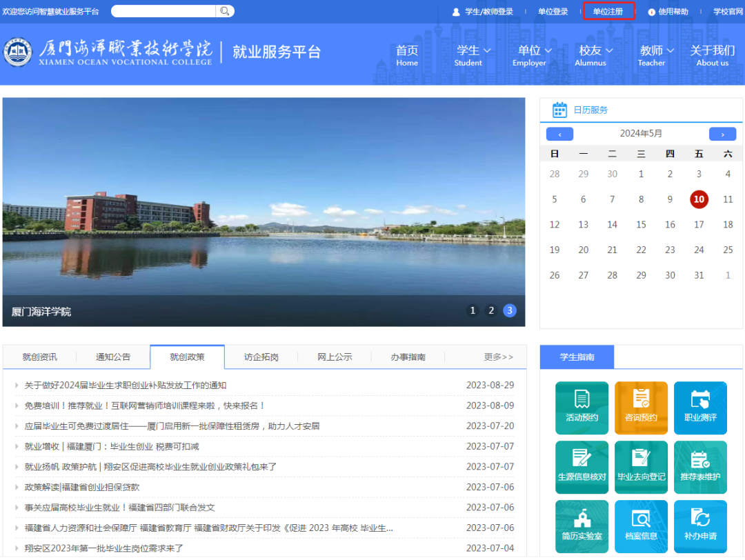
Task: Switch banner to slide 2
Action: 491,310
